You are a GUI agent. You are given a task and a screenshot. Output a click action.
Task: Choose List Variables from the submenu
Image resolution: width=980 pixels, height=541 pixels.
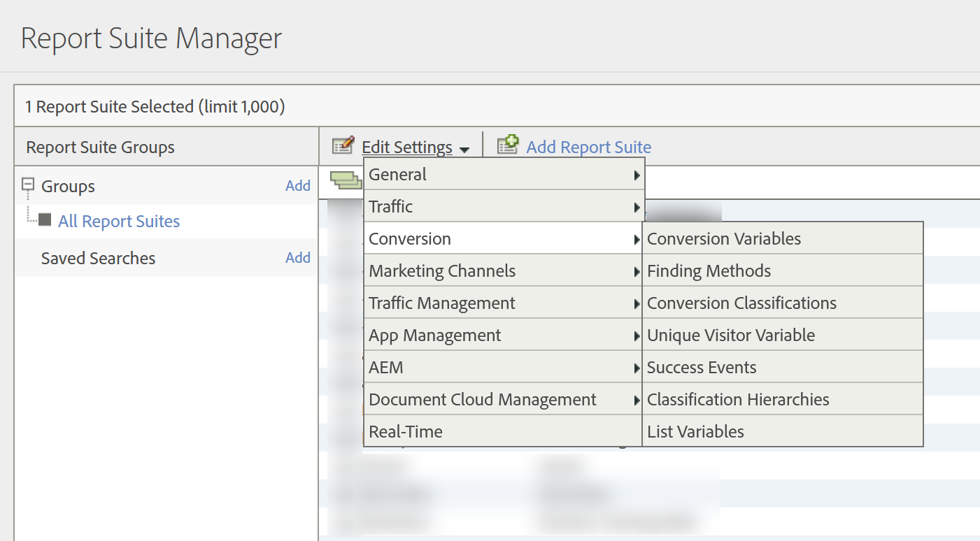[x=783, y=431]
